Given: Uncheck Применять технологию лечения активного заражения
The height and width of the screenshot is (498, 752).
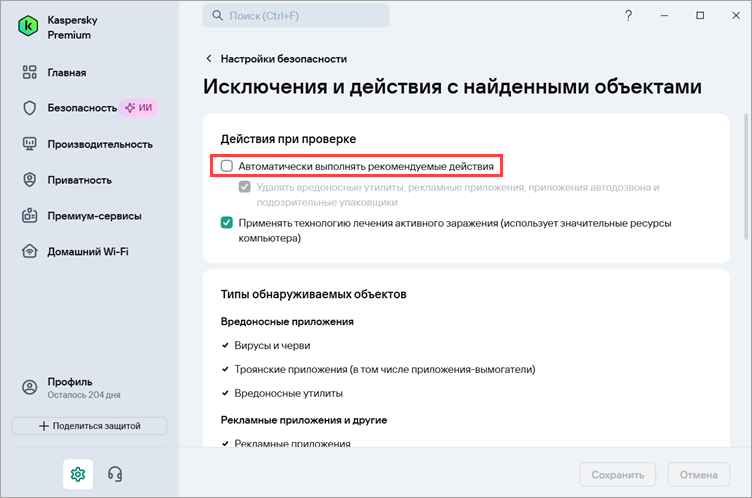Looking at the screenshot, I should pyautogui.click(x=227, y=223).
